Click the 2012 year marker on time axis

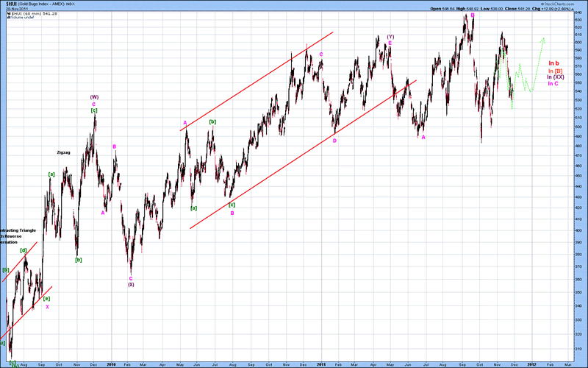(531, 364)
